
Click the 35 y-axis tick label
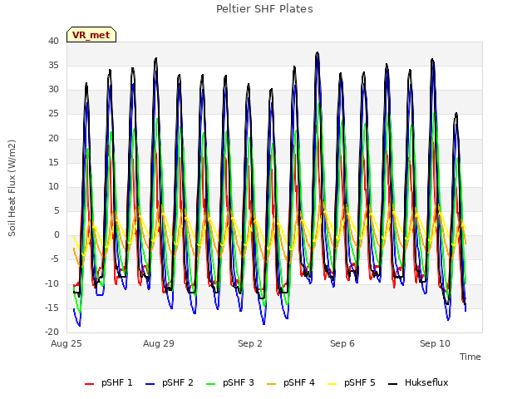(53, 65)
